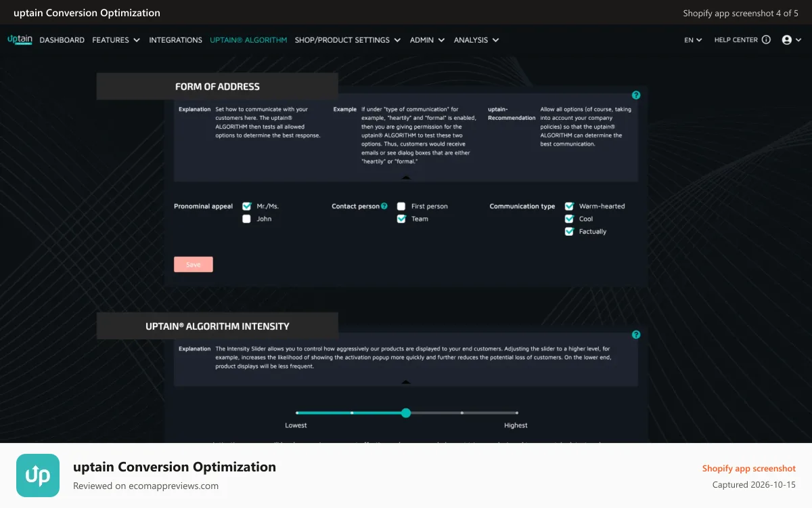Image resolution: width=812 pixels, height=508 pixels.
Task: Click 'Shopify app screenshot 4 of 5' text
Action: [x=741, y=13]
